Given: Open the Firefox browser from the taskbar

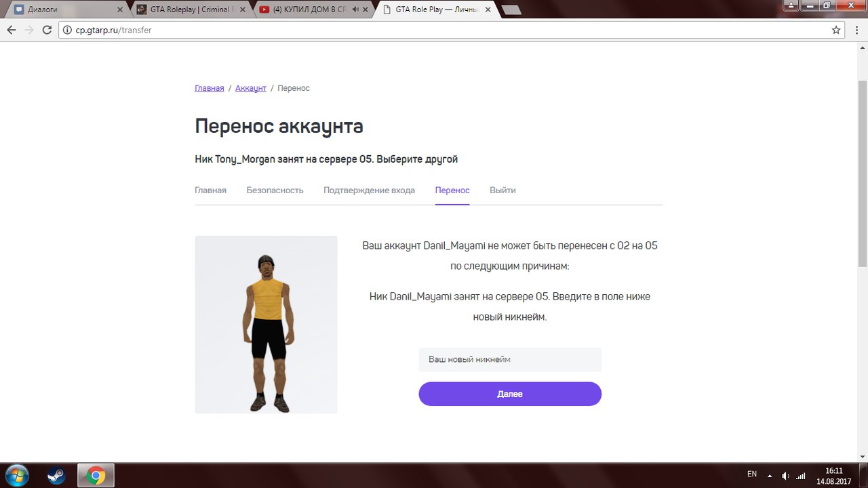Looking at the screenshot, I should pos(55,475).
